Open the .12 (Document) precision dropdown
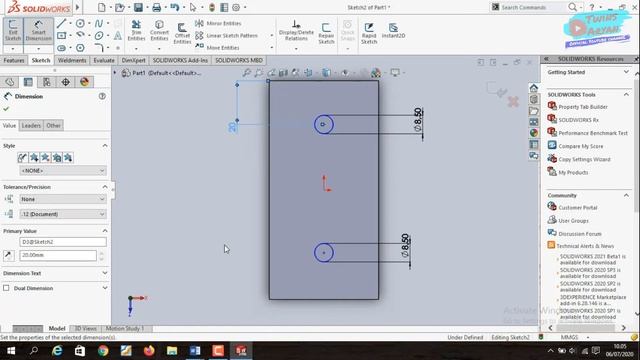 click(x=63, y=214)
